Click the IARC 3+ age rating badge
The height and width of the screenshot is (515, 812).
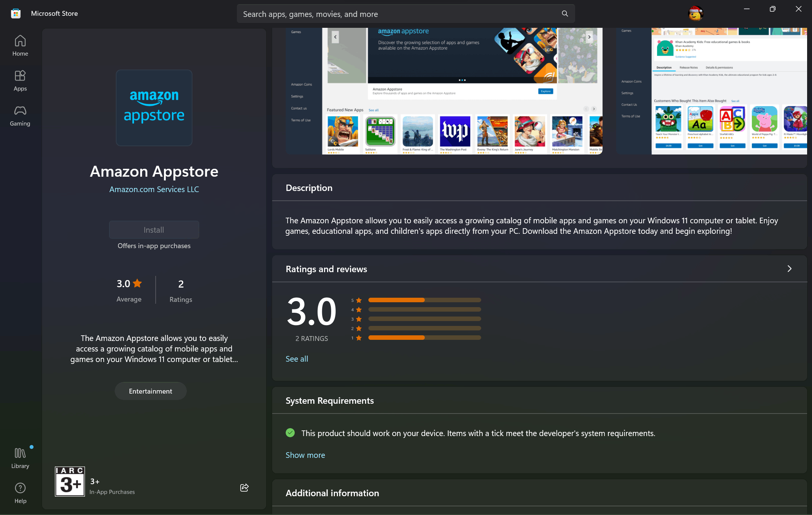(x=70, y=482)
